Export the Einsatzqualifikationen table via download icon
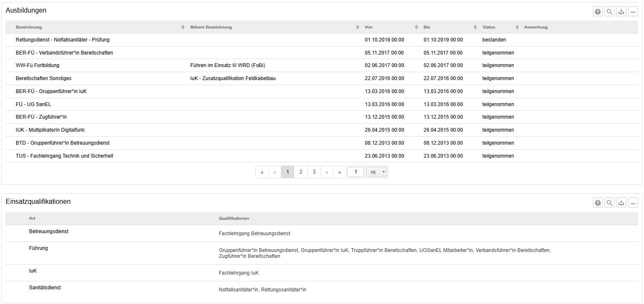The width and height of the screenshot is (644, 304). [x=621, y=203]
